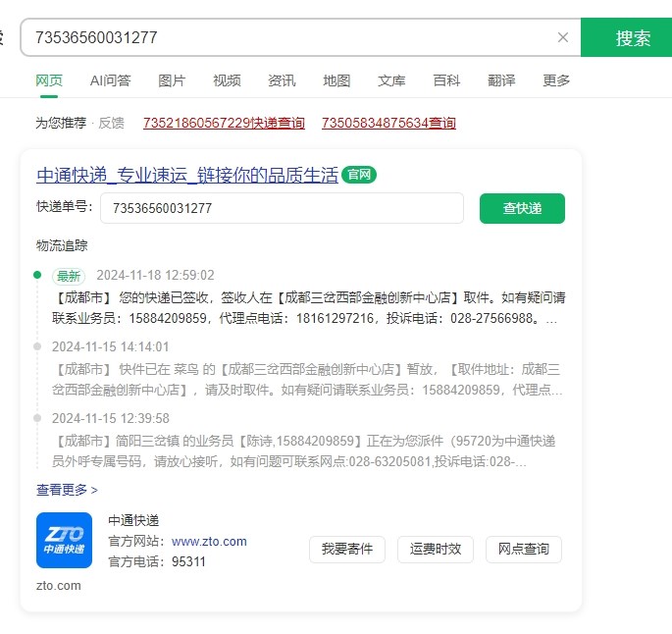Image resolution: width=672 pixels, height=634 pixels.
Task: Click the timeline dot for 12:39:58 entry
Action: (37, 418)
